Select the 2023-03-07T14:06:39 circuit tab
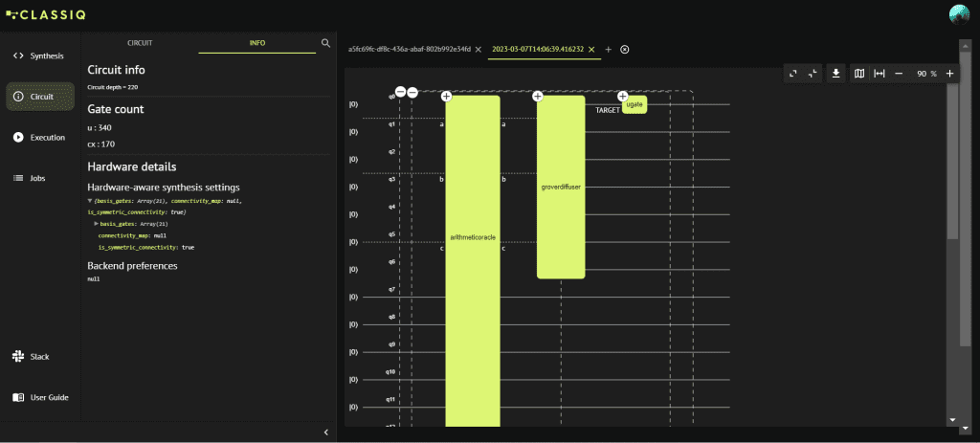This screenshot has width=980, height=443. coord(538,50)
